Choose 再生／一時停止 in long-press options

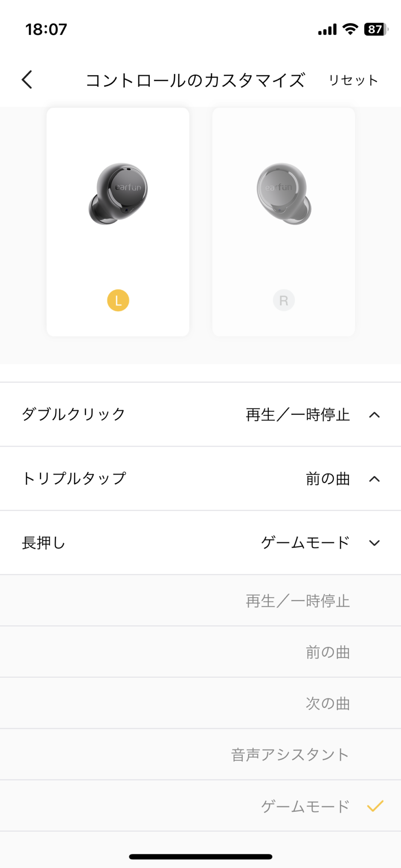click(297, 601)
